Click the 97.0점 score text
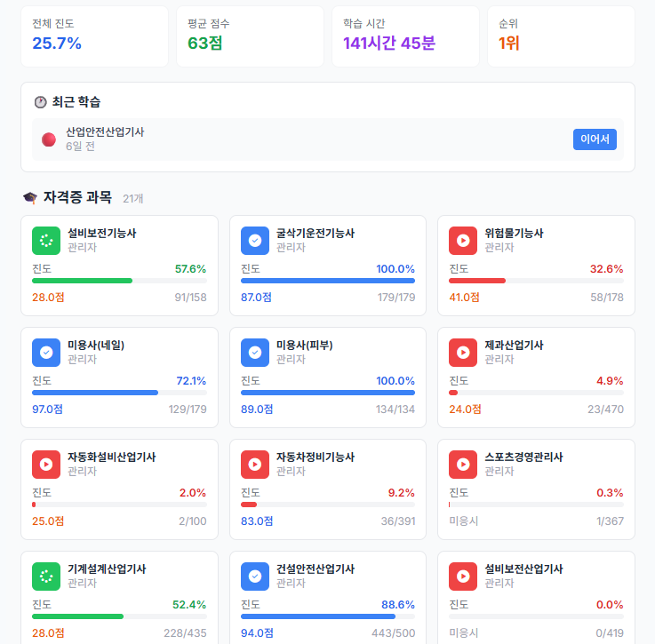The height and width of the screenshot is (644, 655). click(x=48, y=409)
